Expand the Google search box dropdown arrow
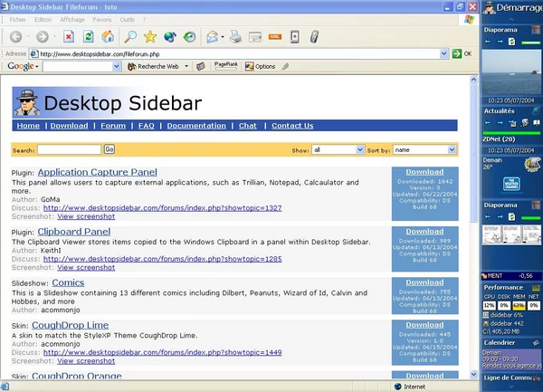Viewport: 543px width, 392px height. pyautogui.click(x=117, y=66)
